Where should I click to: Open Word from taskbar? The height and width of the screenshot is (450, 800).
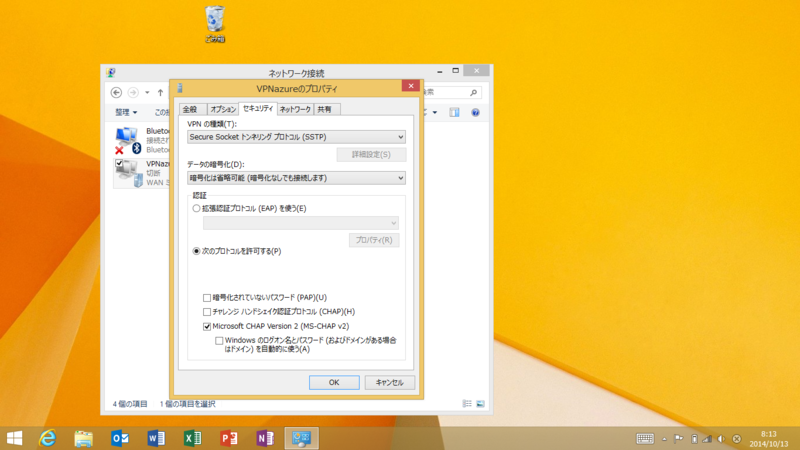point(156,438)
